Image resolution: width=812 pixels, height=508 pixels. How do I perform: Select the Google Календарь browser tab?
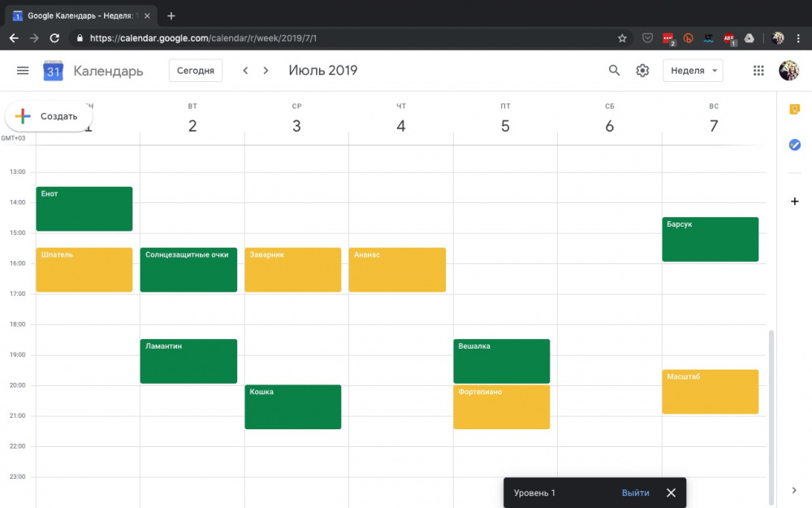(81, 15)
